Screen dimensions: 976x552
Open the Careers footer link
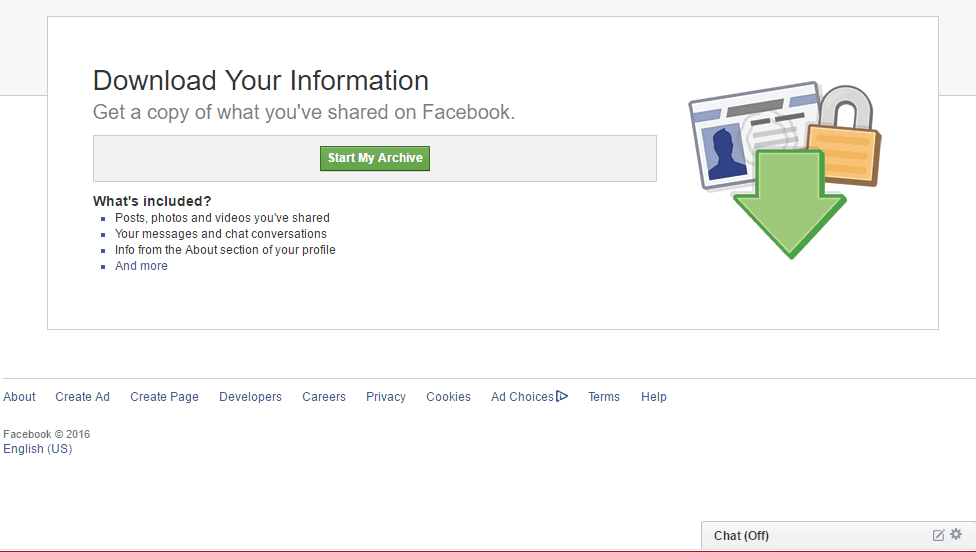[324, 397]
